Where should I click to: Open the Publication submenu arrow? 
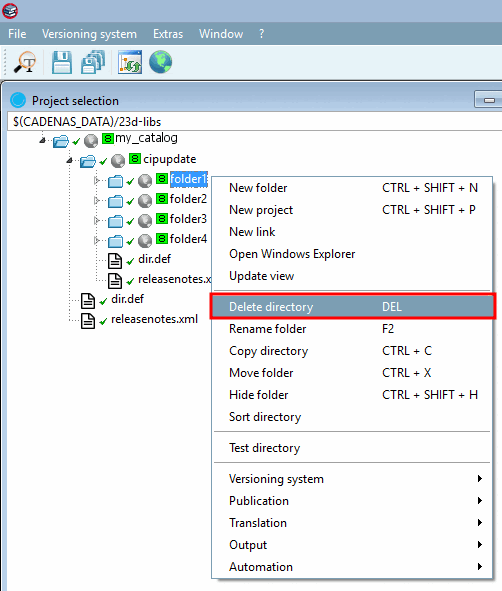[479, 501]
